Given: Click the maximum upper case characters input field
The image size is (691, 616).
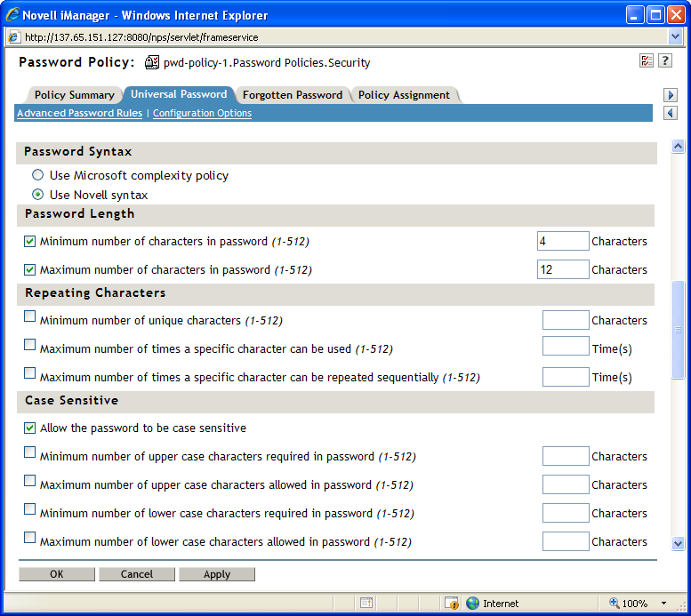Looking at the screenshot, I should point(566,484).
